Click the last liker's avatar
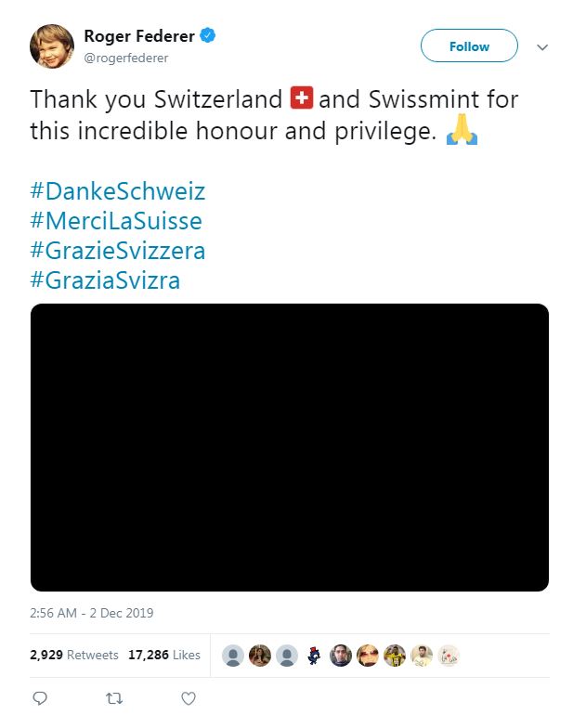 (x=449, y=656)
